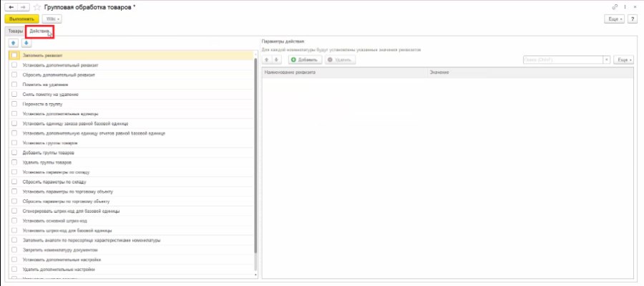Select the Действия tab

coord(39,32)
